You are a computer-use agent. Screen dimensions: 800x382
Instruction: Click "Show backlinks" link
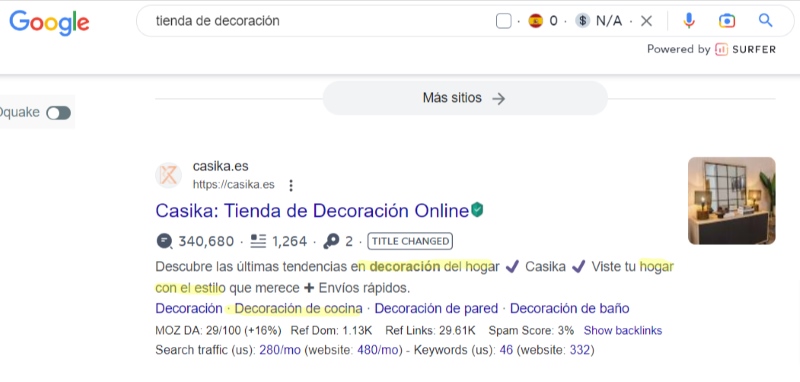(623, 330)
